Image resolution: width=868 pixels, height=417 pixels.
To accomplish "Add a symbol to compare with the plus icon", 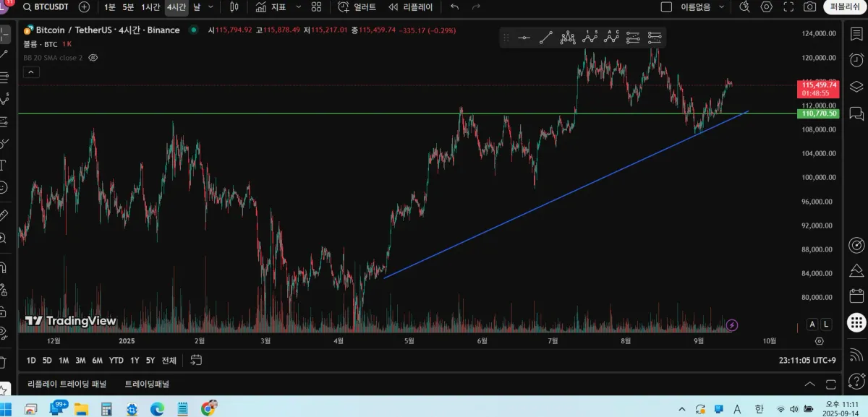I will [84, 7].
